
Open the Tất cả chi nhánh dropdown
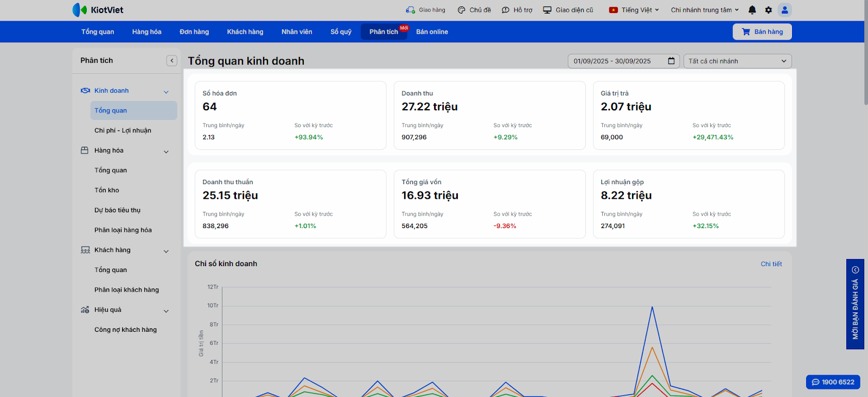coord(737,61)
